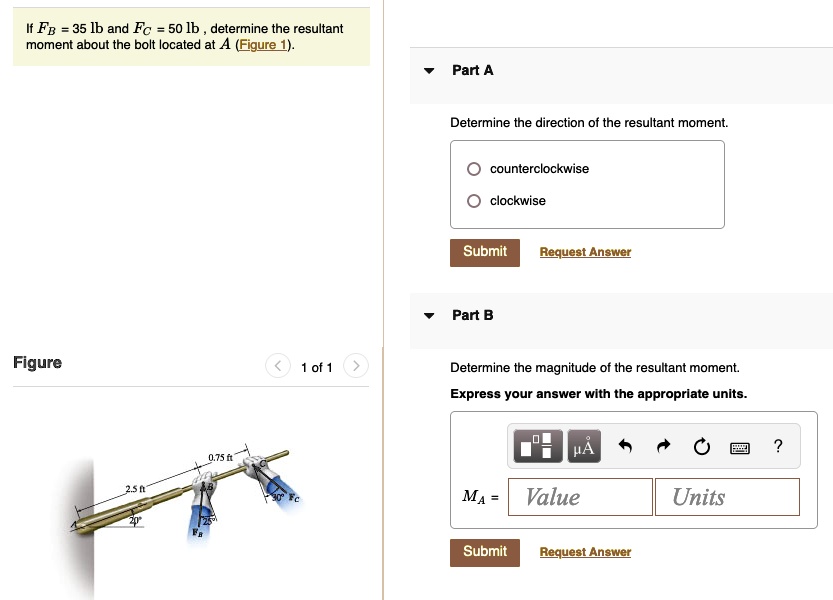833x600 pixels.
Task: Open the equation templates palette
Action: pyautogui.click(x=537, y=446)
